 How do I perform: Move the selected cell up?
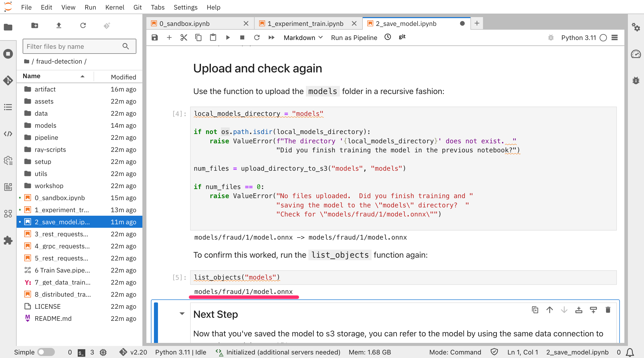coord(550,310)
